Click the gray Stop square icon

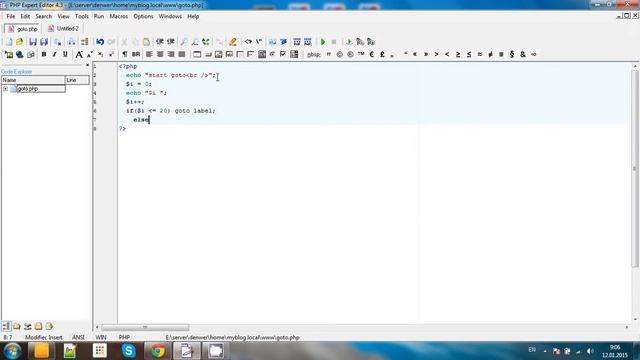tap(333, 42)
